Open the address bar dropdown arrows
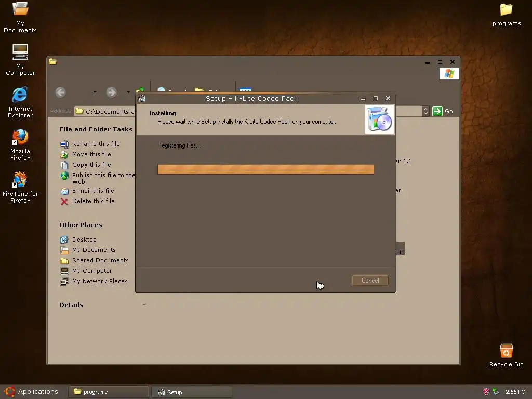The image size is (532, 399). click(425, 111)
